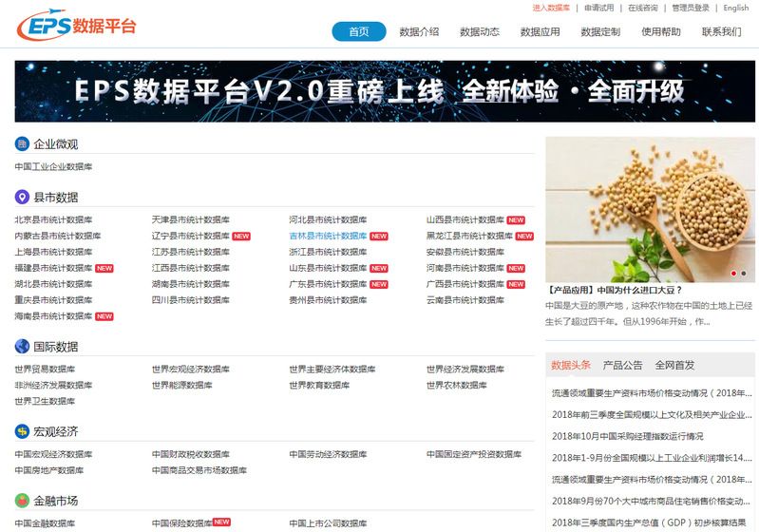Viewport: 759px width, 532px height.
Task: Click the 宏观经济 section icon
Action: [x=22, y=431]
